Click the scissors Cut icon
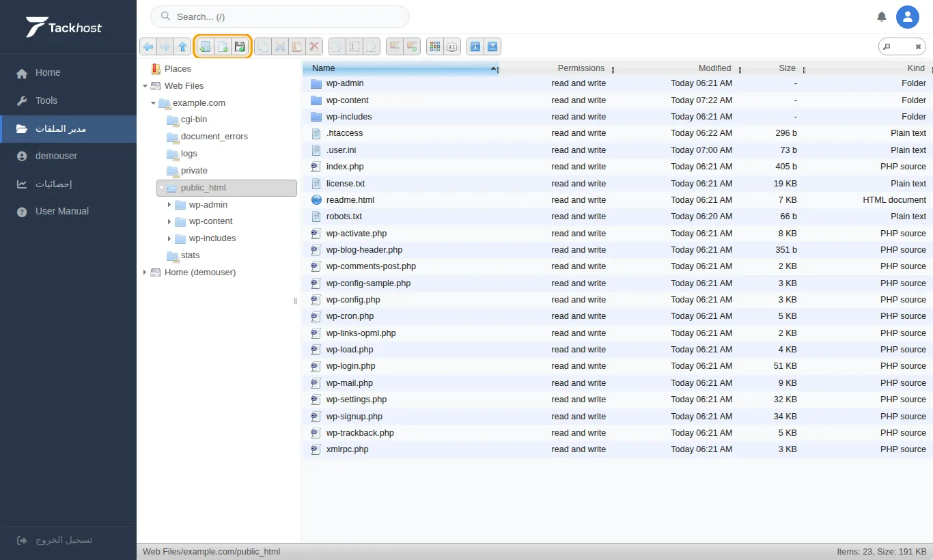The width and height of the screenshot is (933, 560). [x=280, y=46]
